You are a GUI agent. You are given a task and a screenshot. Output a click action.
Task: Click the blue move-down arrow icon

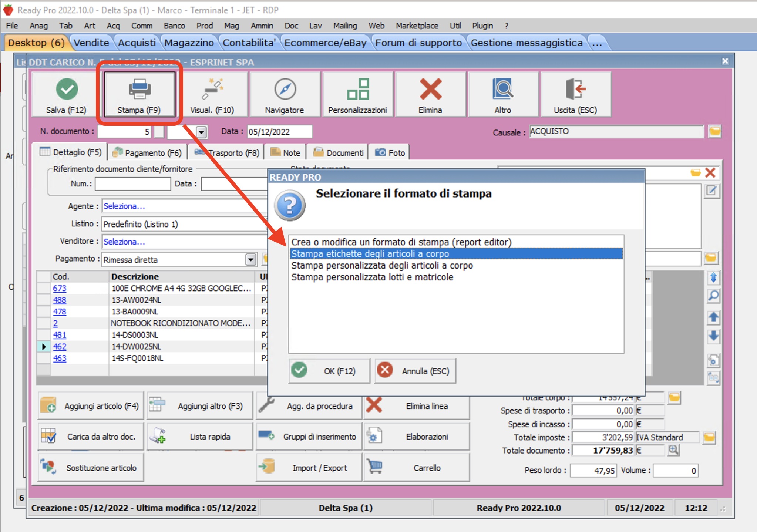[x=713, y=336]
